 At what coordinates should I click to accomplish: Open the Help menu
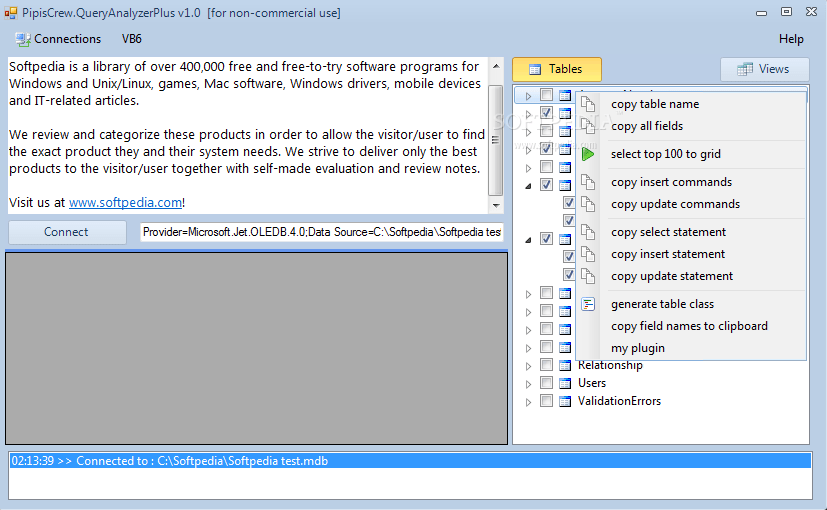click(791, 39)
